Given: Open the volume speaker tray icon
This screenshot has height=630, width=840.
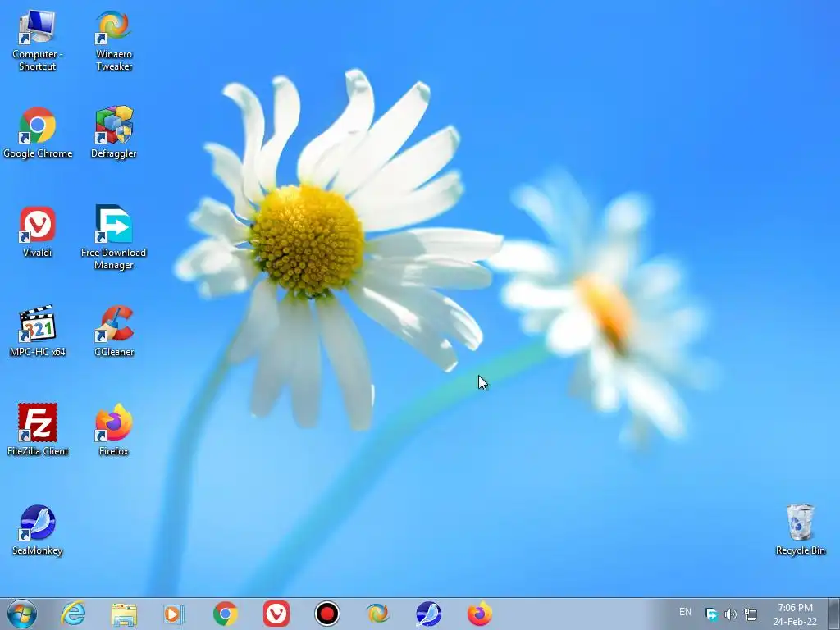Looking at the screenshot, I should 730,614.
